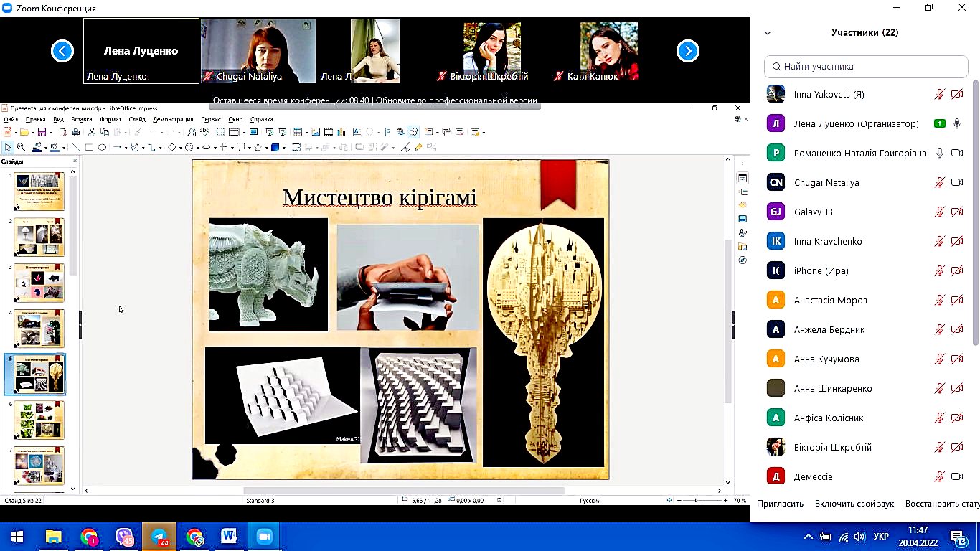Open the arrow lines dropdown
This screenshot has width=980, height=551.
tap(126, 148)
